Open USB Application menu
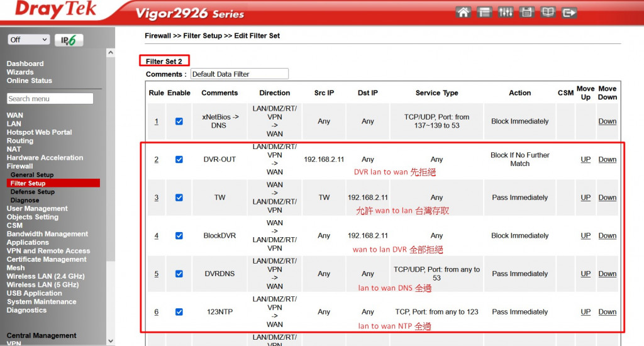The width and height of the screenshot is (644, 346). [34, 293]
